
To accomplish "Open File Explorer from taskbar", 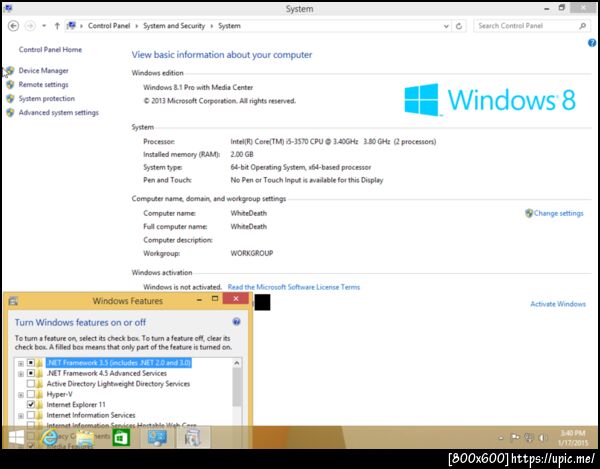I will (85, 438).
